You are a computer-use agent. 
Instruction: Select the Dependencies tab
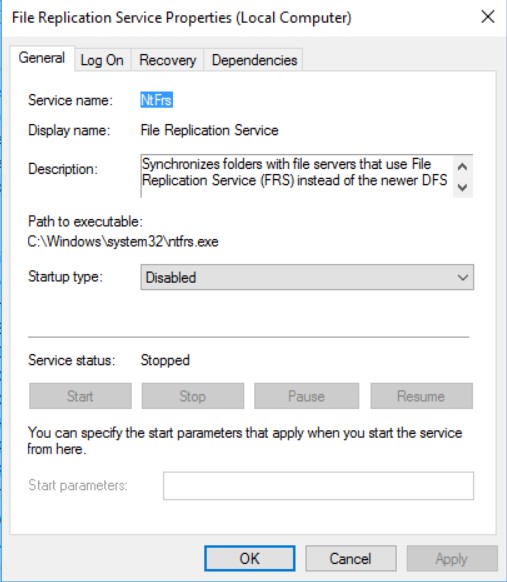(254, 60)
